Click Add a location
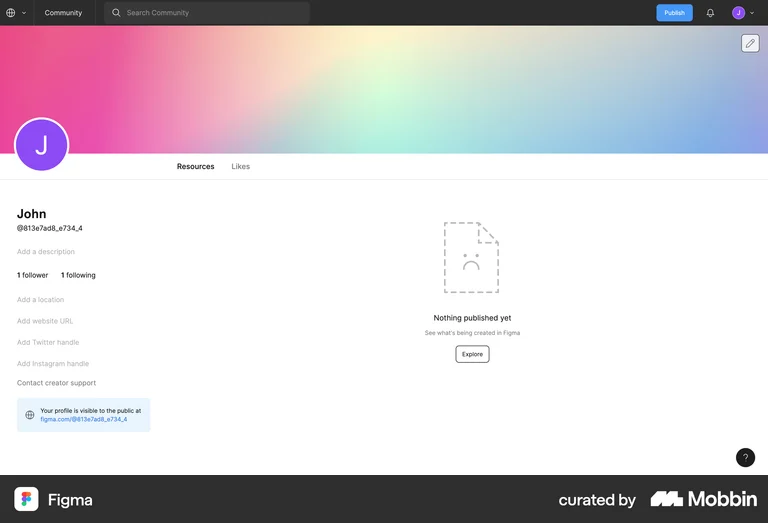This screenshot has width=768, height=523. [40, 300]
